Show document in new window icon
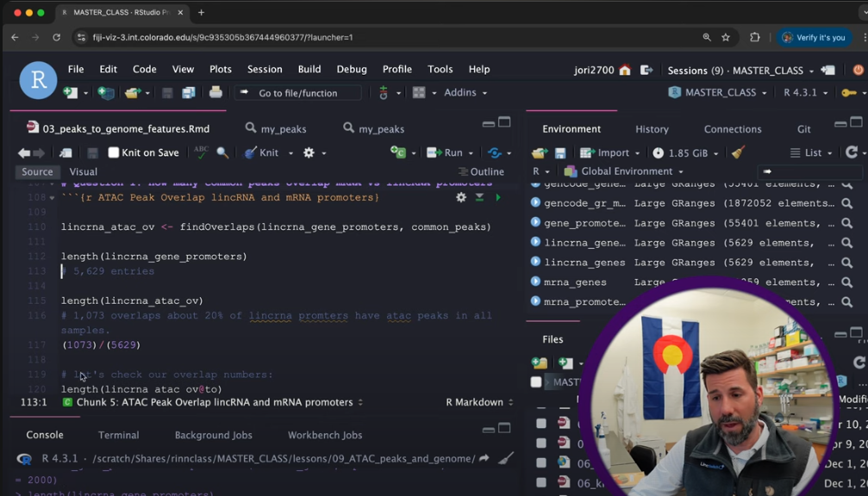868x496 pixels. 66,152
